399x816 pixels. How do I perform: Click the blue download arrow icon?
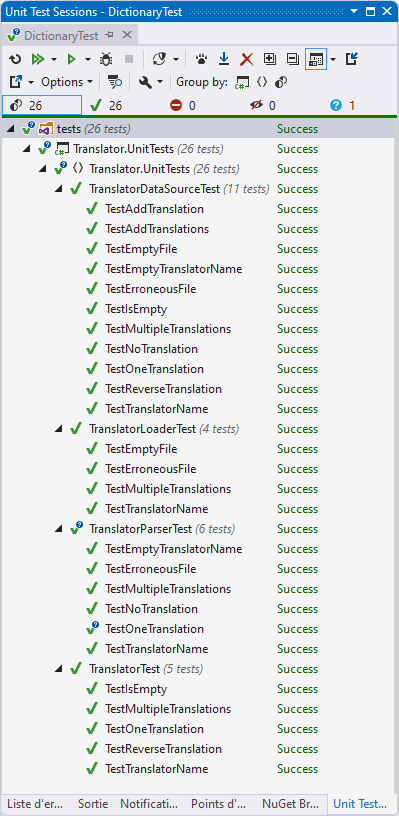(x=224, y=59)
